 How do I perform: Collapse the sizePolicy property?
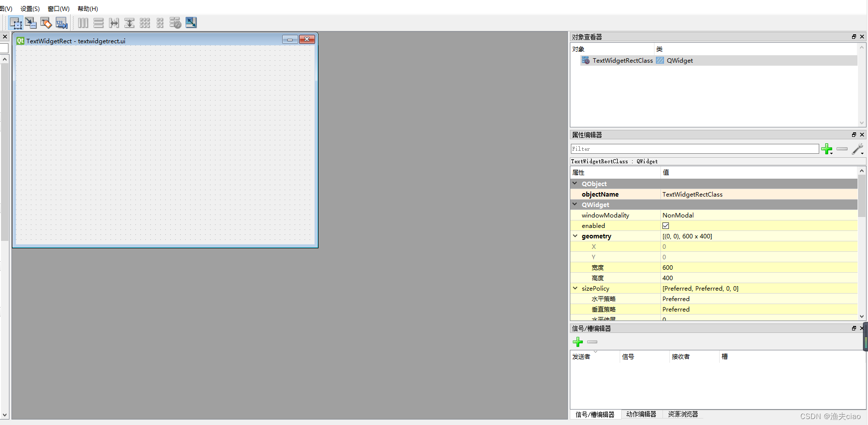click(x=575, y=289)
